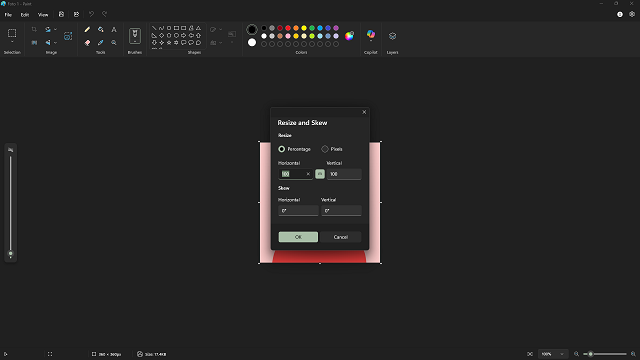Screen dimensions: 640x360
Task: Click the account profile icon
Action: click(x=620, y=14)
